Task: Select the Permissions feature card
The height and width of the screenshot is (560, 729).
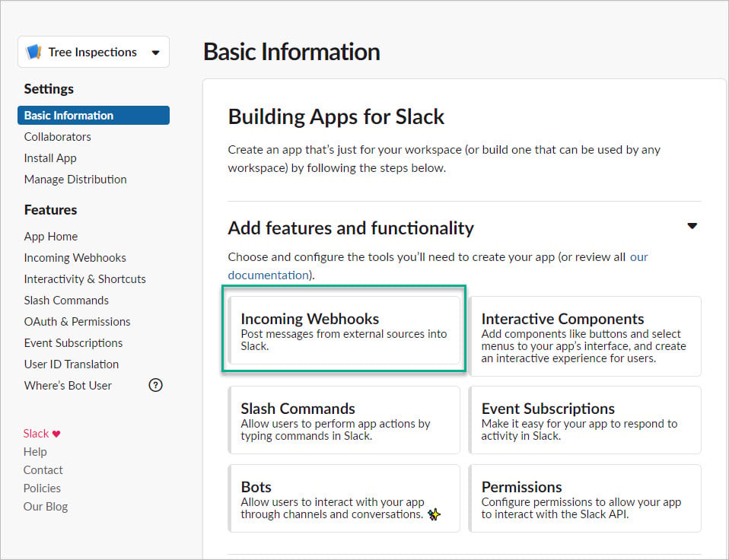Action: coord(585,498)
